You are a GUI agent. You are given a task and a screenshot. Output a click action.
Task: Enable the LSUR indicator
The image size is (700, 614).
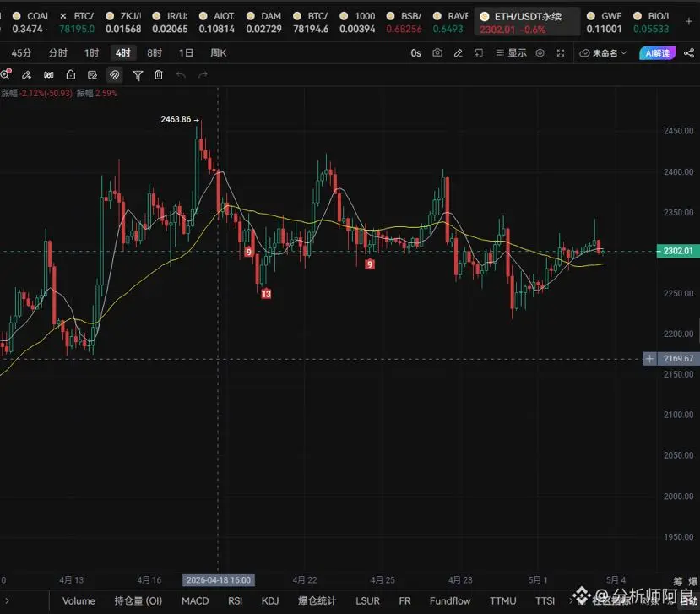(x=368, y=601)
